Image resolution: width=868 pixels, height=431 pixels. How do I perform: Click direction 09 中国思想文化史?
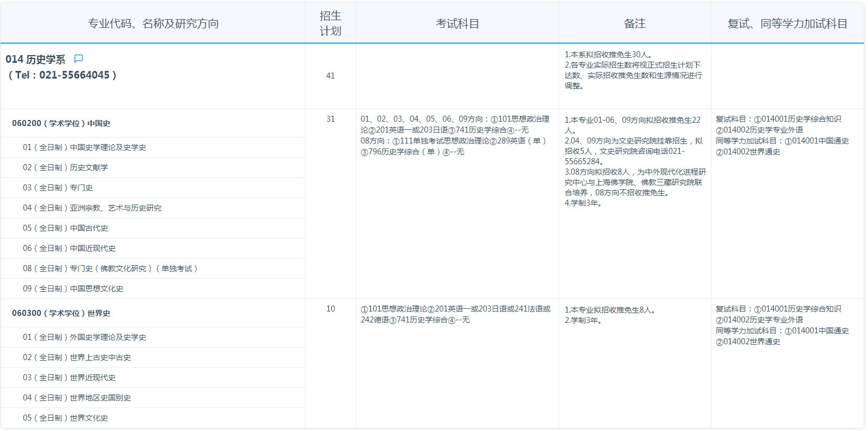(x=73, y=289)
